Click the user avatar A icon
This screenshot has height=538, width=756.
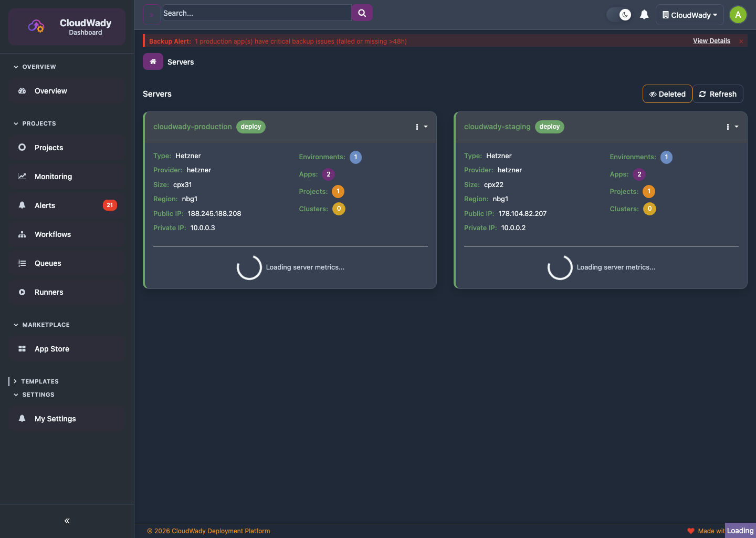click(738, 15)
